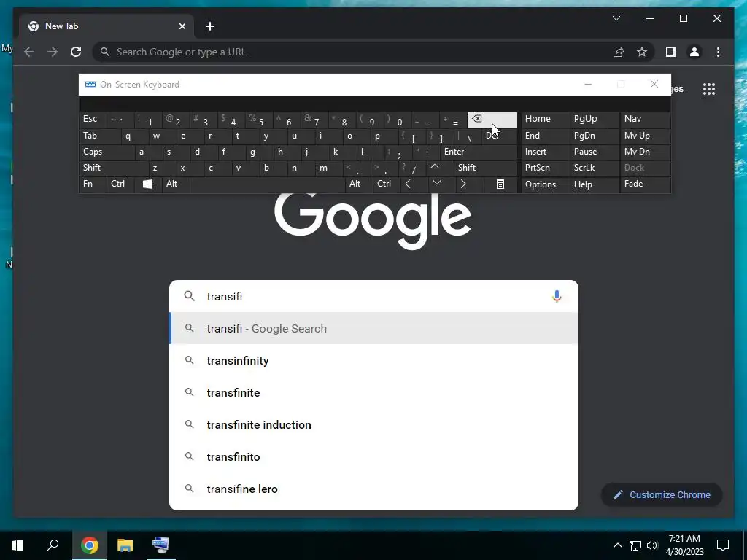Select 'transifi - Google Search' suggestion
The image size is (747, 560).
(x=374, y=329)
